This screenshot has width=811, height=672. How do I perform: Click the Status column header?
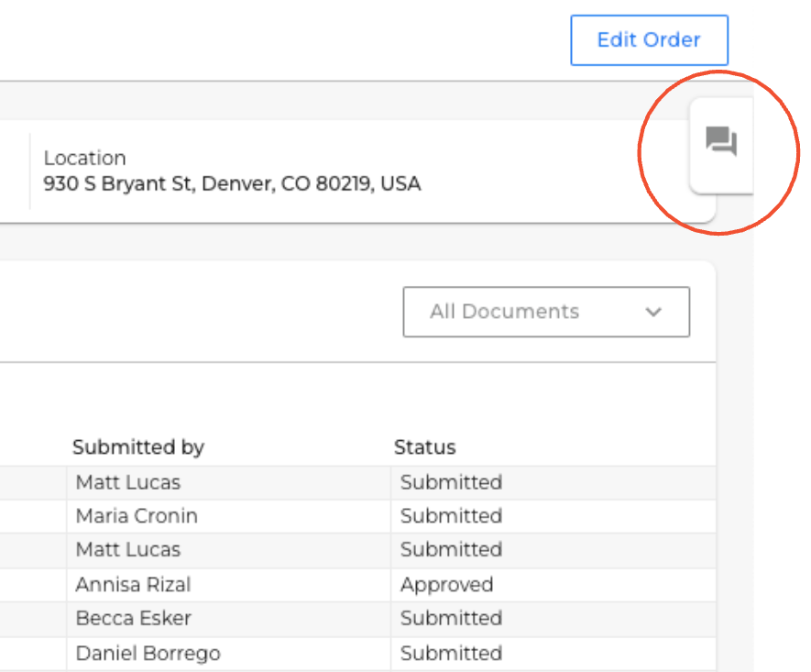[x=424, y=447]
